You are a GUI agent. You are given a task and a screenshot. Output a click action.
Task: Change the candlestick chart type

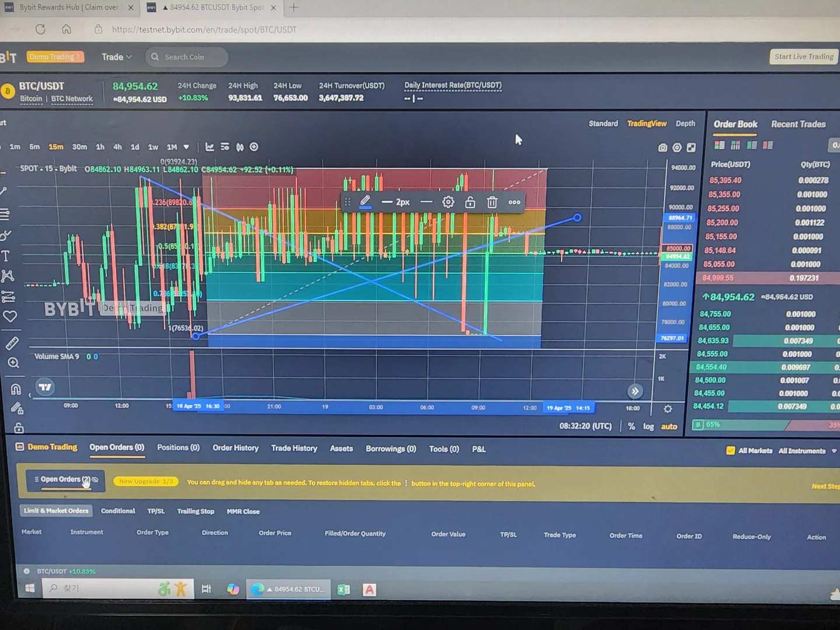point(240,147)
